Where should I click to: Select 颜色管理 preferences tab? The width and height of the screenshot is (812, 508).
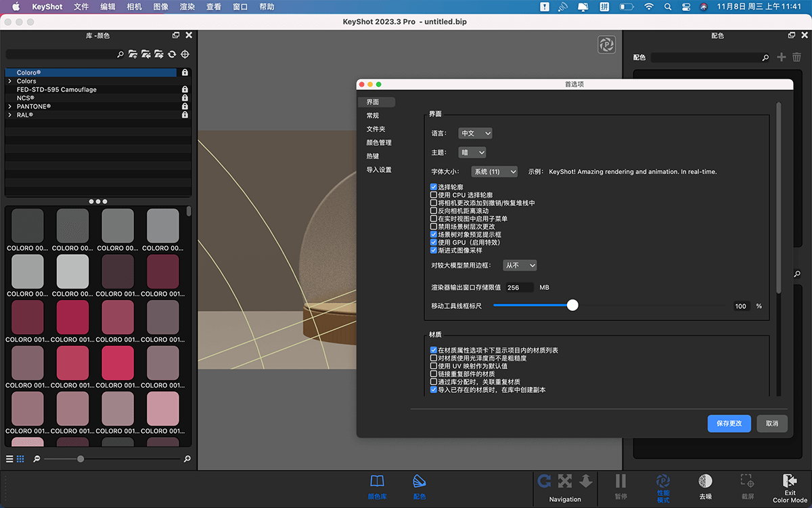pos(379,143)
